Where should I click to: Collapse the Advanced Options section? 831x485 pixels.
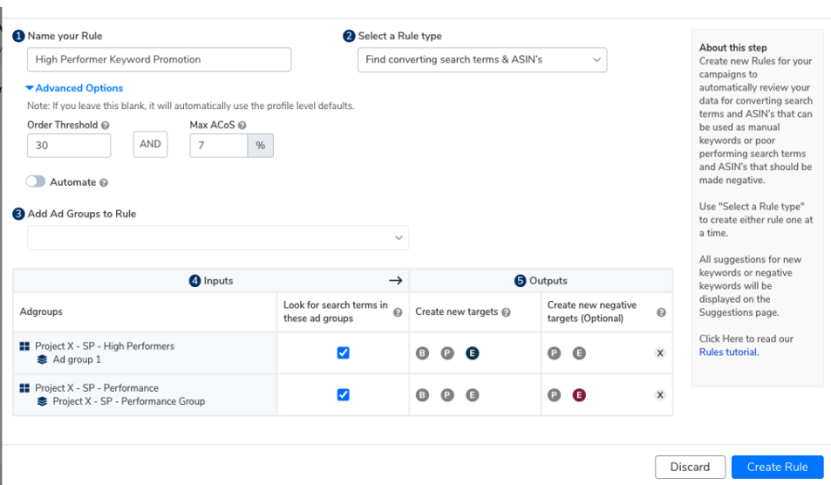(x=75, y=88)
